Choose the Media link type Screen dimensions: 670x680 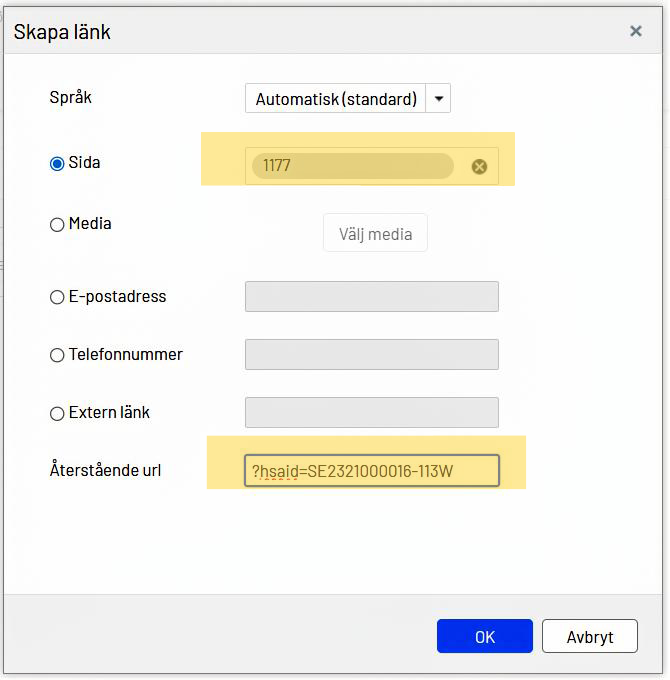[x=57, y=225]
